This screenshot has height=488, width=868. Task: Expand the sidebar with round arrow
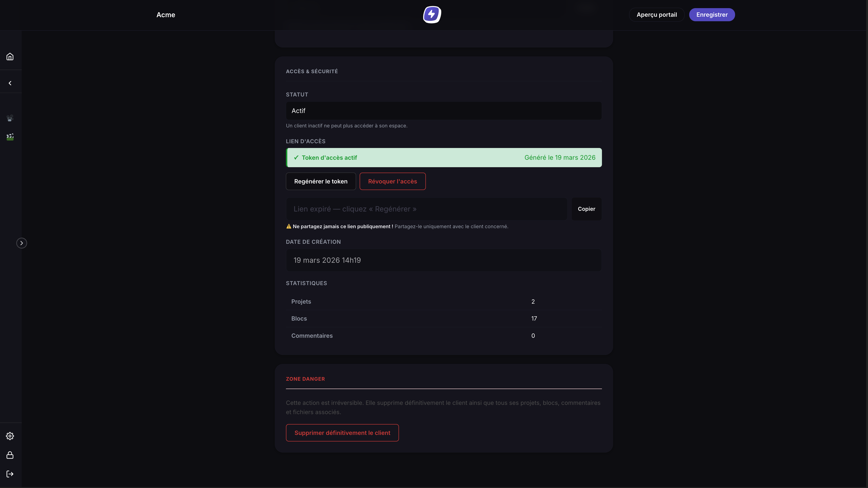click(x=21, y=243)
